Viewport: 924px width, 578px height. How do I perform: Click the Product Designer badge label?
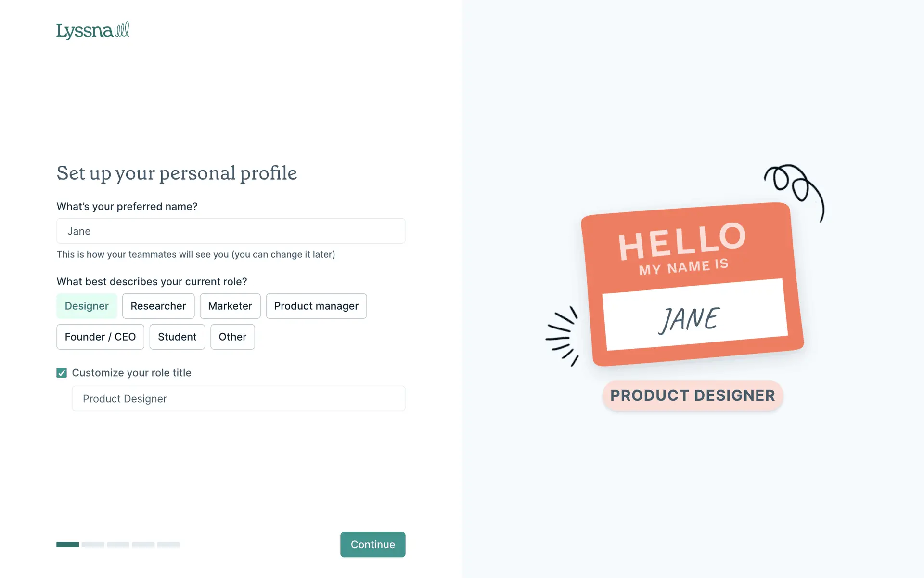pos(693,395)
